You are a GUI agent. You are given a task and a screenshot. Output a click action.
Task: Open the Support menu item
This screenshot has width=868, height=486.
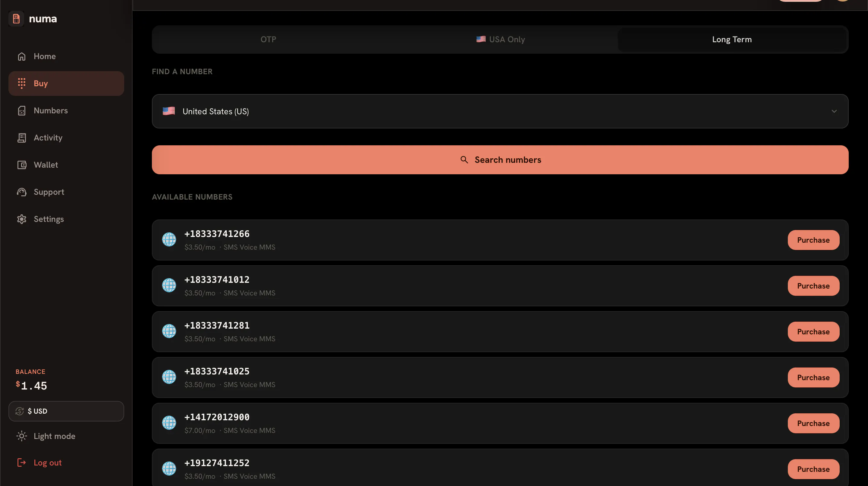click(x=66, y=192)
